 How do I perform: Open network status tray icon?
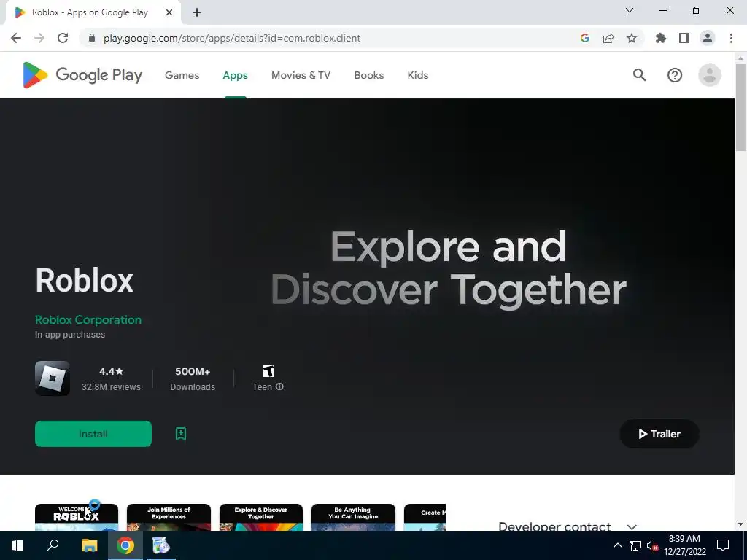[x=635, y=545]
